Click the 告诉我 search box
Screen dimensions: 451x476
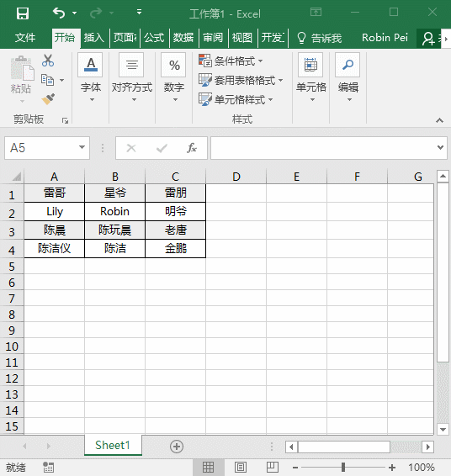pos(320,38)
